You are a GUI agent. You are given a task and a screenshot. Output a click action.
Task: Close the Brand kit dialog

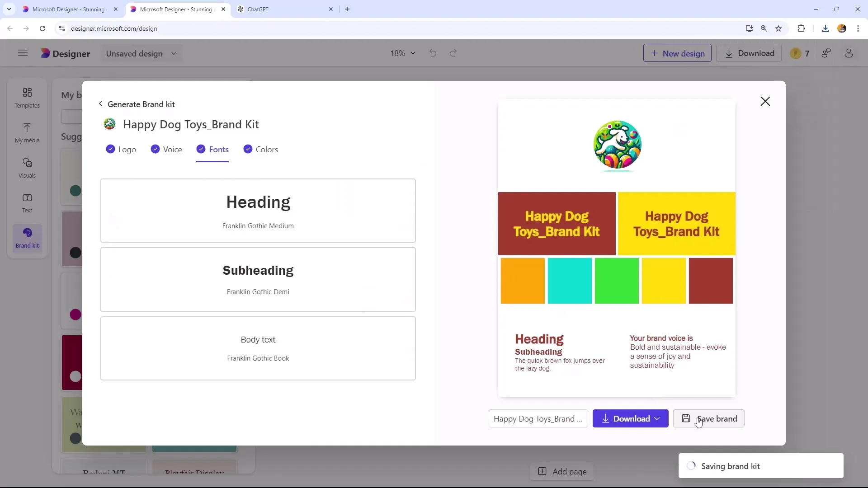click(765, 101)
